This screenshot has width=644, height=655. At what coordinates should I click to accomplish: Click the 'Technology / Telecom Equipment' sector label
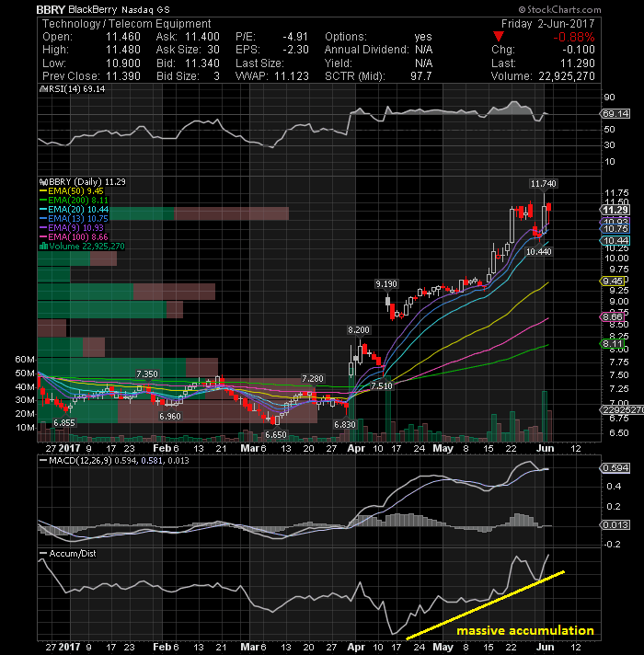point(127,23)
